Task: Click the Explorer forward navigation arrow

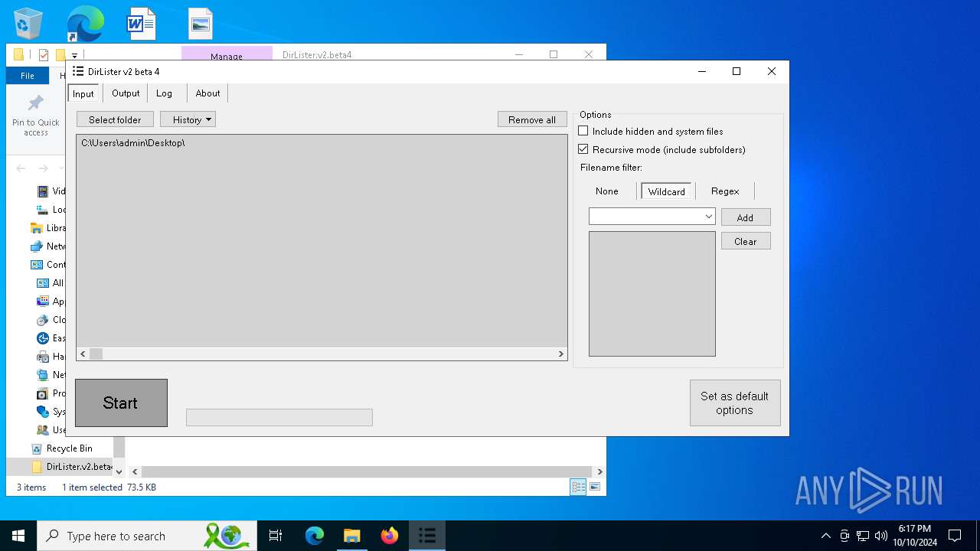Action: (x=44, y=168)
